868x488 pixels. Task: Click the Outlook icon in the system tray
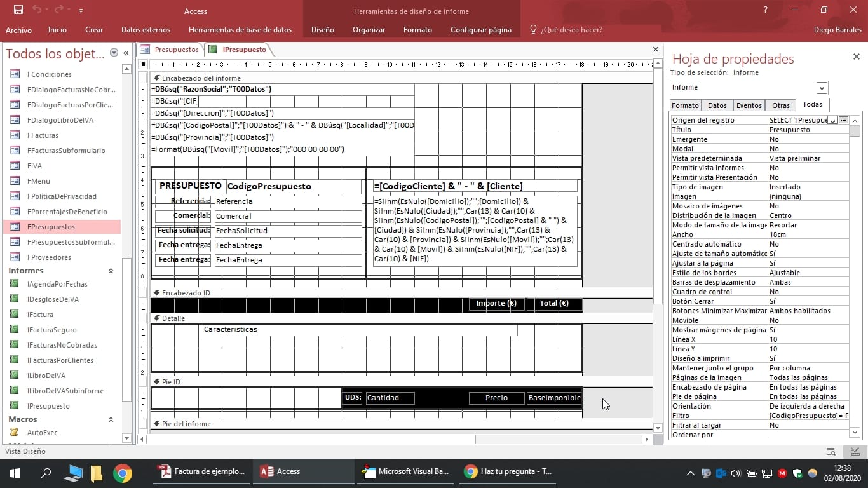pos(721,473)
